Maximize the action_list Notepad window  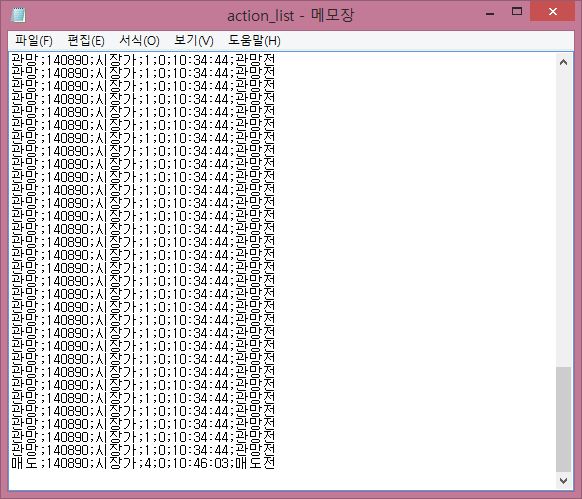coord(517,12)
